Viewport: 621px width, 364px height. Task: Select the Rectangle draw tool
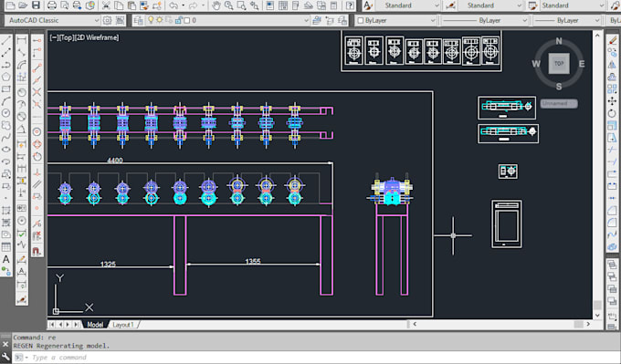click(x=6, y=89)
